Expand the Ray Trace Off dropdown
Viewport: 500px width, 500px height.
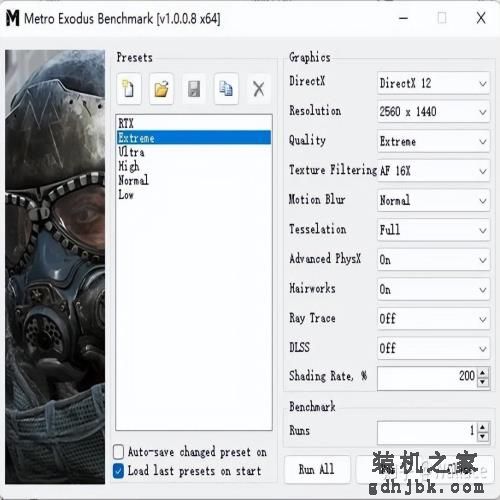click(433, 319)
